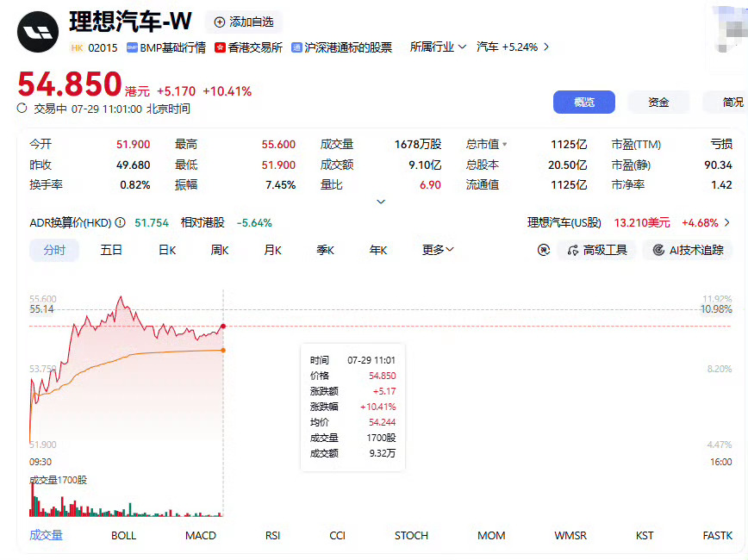Switch to 资金 tab
Screen dimensions: 748x560
(x=658, y=102)
